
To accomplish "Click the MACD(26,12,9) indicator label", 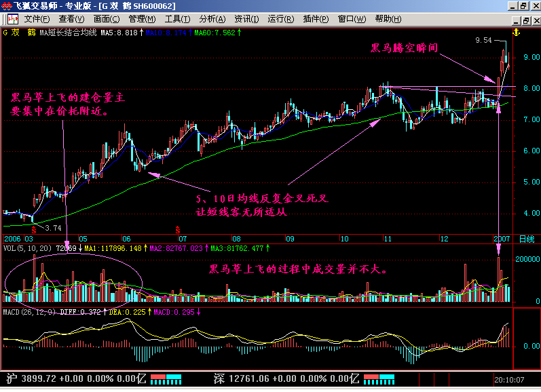I will pyautogui.click(x=29, y=311).
